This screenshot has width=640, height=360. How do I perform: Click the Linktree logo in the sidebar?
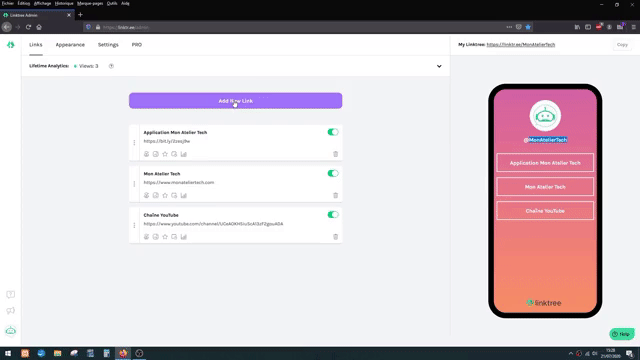tap(11, 45)
